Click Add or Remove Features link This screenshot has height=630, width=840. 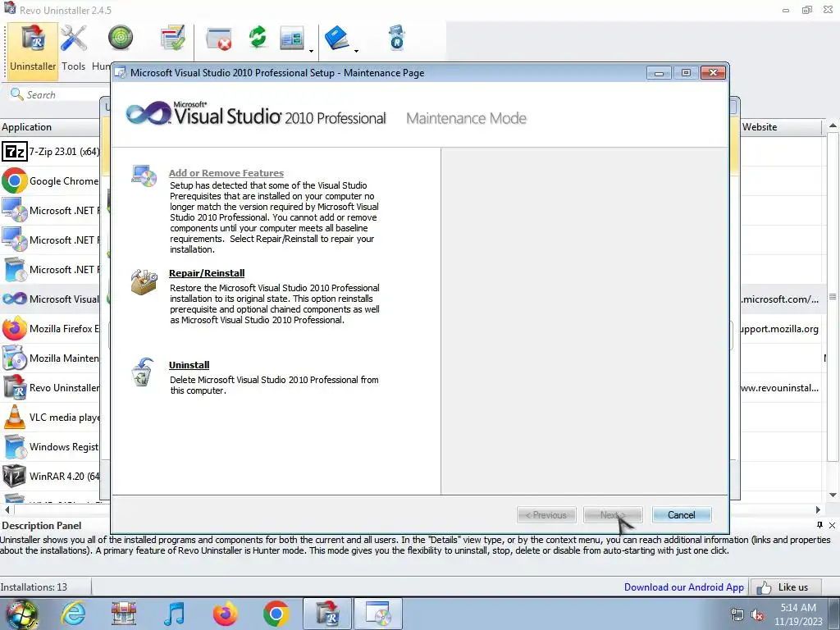coord(226,173)
